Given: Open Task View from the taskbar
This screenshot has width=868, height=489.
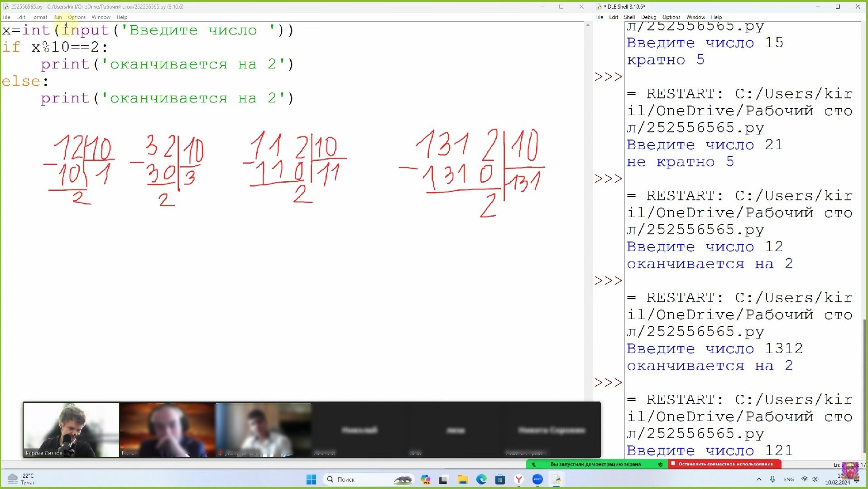Looking at the screenshot, I should (443, 479).
